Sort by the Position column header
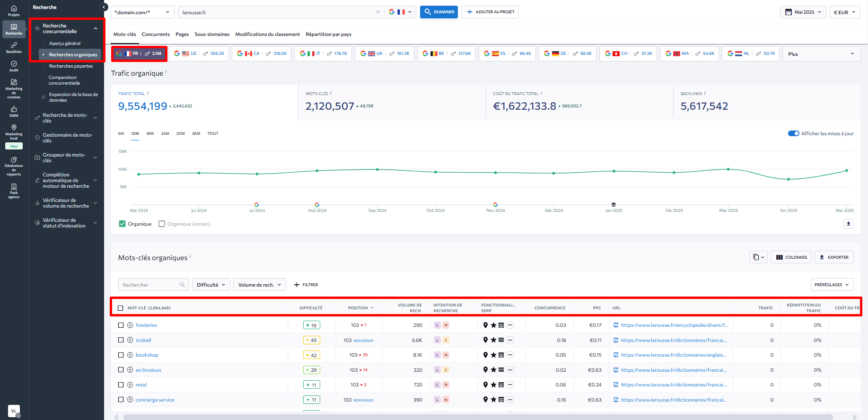Image resolution: width=868 pixels, height=420 pixels. pos(360,308)
